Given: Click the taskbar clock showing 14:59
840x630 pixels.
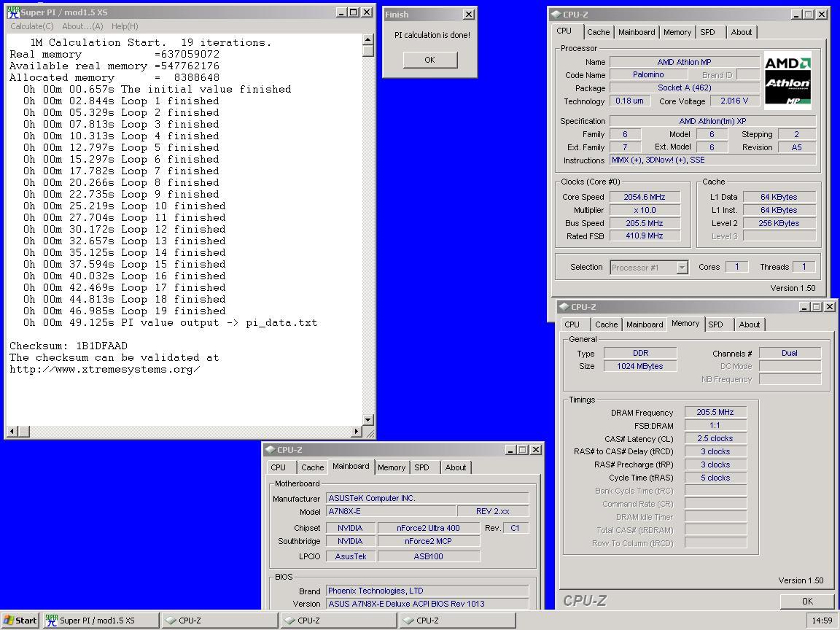Looking at the screenshot, I should tap(822, 621).
